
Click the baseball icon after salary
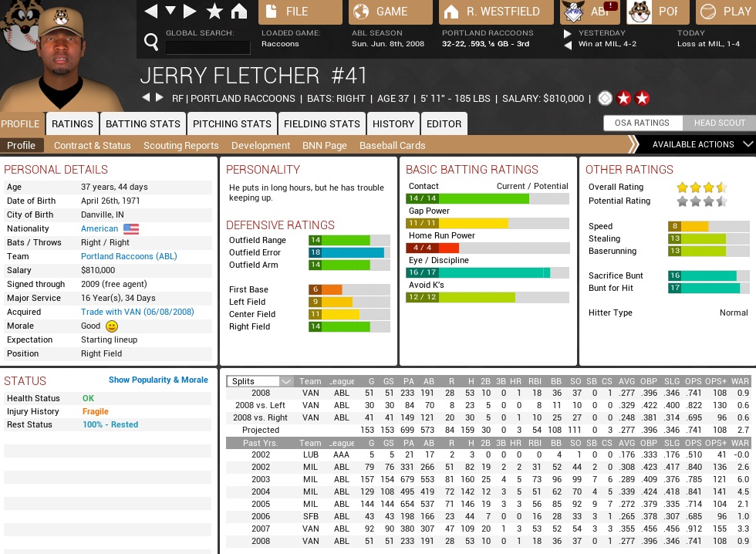605,98
